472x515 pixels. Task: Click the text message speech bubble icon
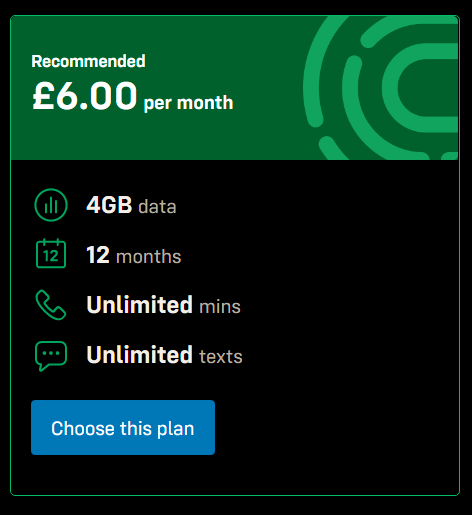click(51, 356)
